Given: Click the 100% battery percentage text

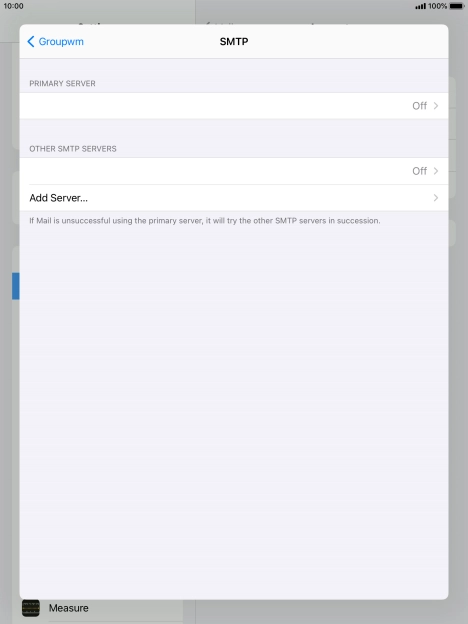Looking at the screenshot, I should tap(437, 6).
